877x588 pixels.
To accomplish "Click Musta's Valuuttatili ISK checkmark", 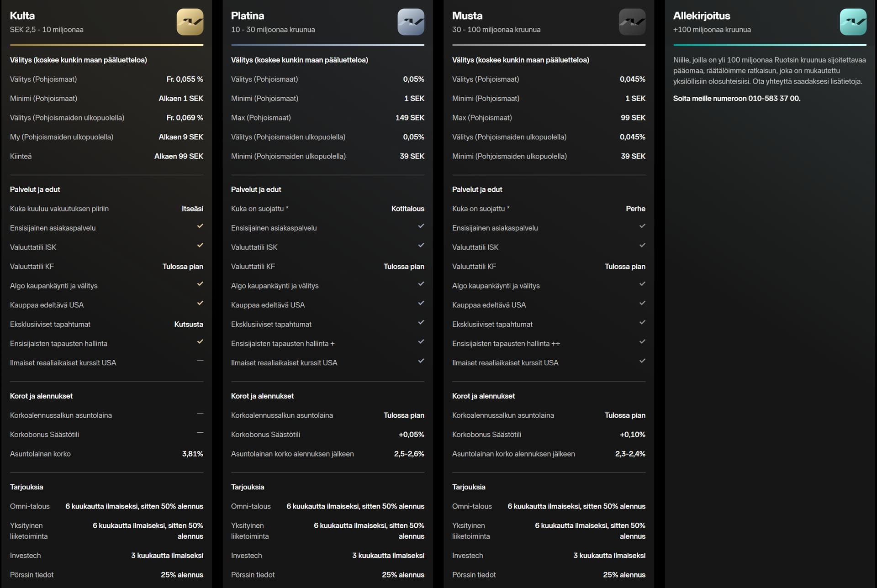I will pyautogui.click(x=642, y=245).
